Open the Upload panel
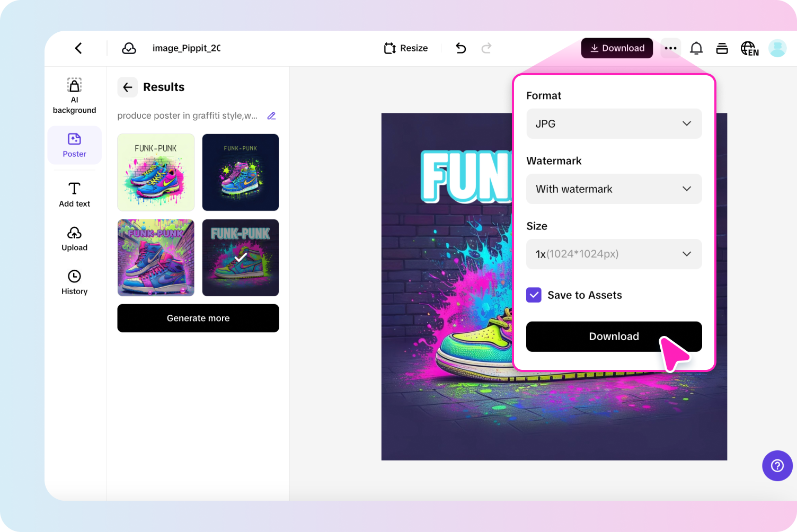Image resolution: width=797 pixels, height=532 pixels. [x=74, y=238]
